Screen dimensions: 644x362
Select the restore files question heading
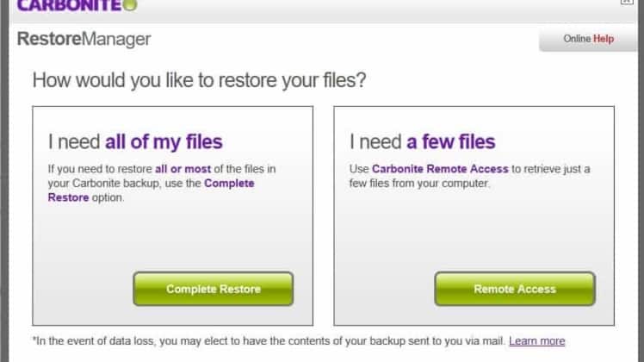point(199,80)
